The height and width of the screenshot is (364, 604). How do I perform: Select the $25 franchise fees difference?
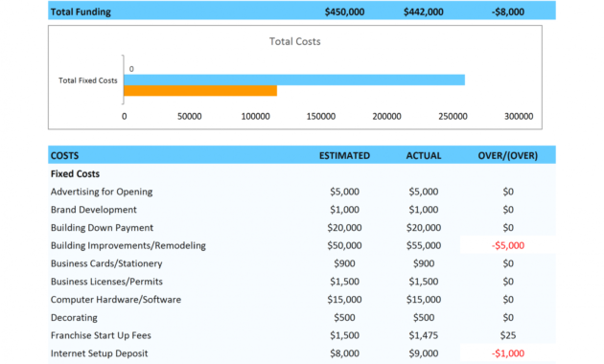(508, 335)
